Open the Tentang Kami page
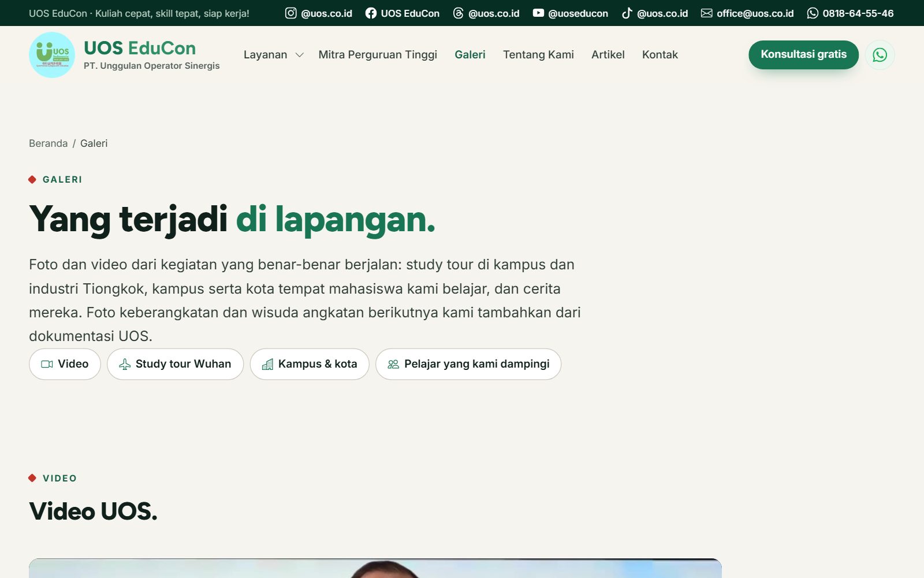Image resolution: width=924 pixels, height=578 pixels. [x=538, y=55]
